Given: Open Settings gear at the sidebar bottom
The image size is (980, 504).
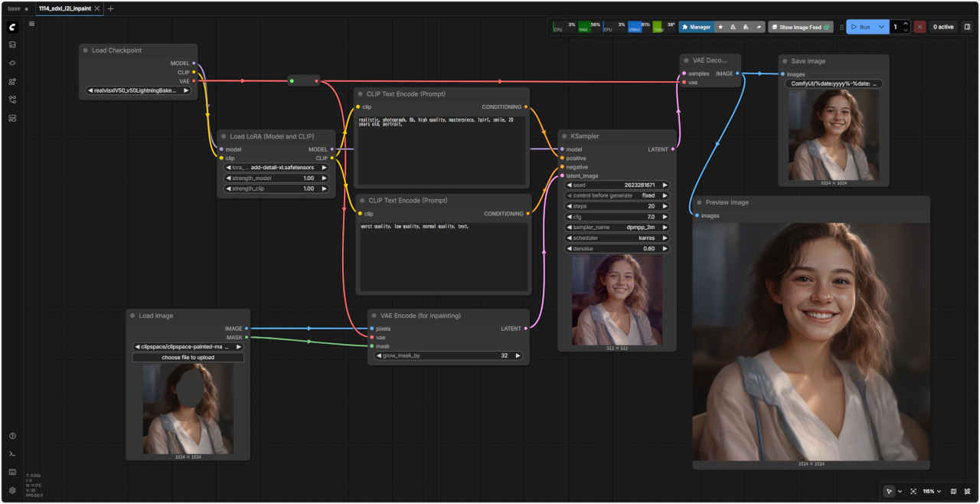Looking at the screenshot, I should (12, 490).
